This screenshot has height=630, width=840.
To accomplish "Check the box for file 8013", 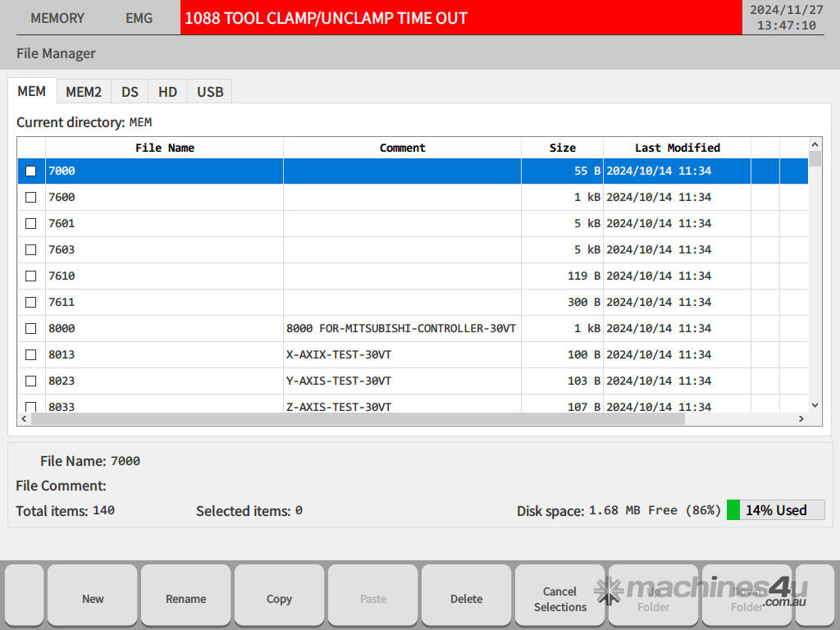I will (31, 355).
